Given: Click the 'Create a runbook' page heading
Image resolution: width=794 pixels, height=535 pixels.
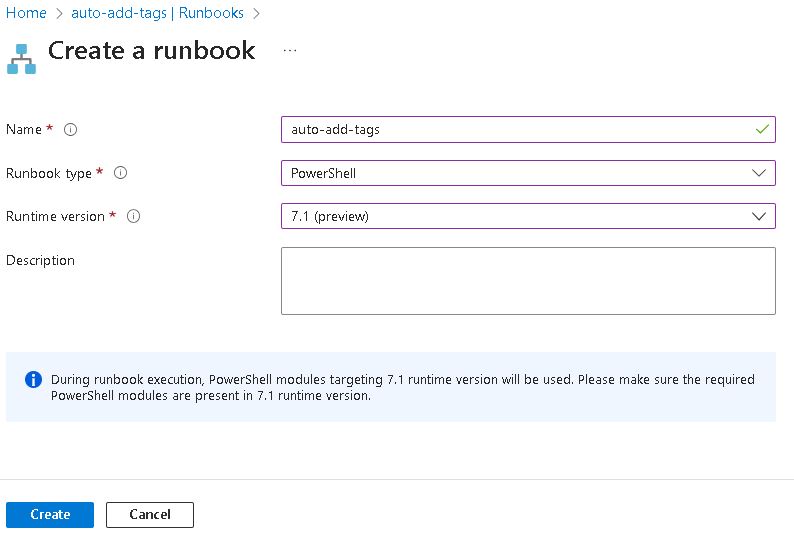Looking at the screenshot, I should tap(151, 51).
